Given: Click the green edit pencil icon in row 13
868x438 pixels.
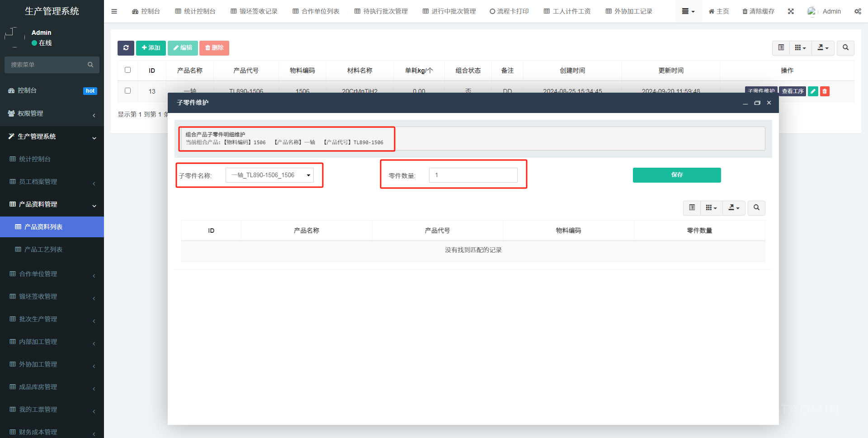Looking at the screenshot, I should point(813,91).
